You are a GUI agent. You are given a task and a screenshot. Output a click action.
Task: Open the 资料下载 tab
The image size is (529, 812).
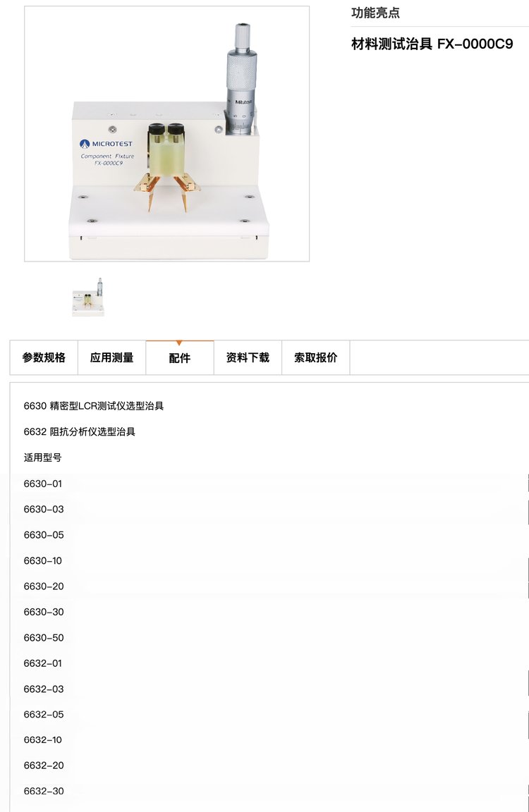248,357
